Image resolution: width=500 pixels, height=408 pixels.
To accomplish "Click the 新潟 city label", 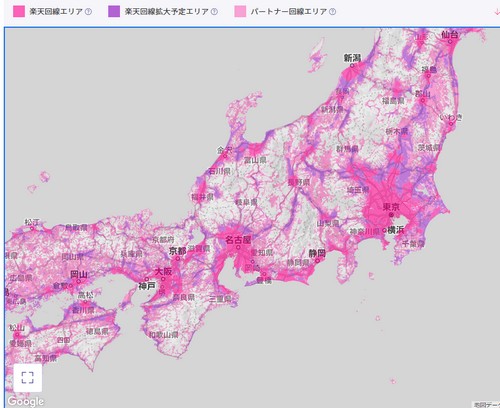I will click(352, 58).
